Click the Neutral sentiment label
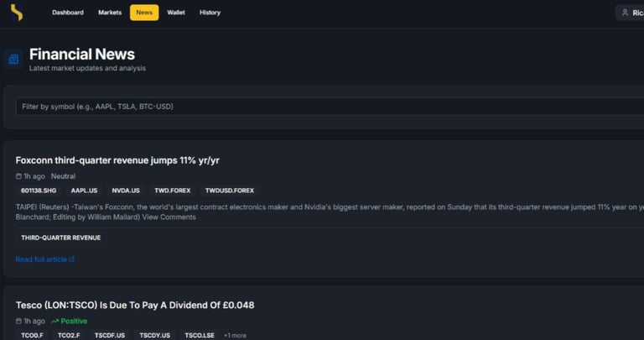 coord(63,176)
